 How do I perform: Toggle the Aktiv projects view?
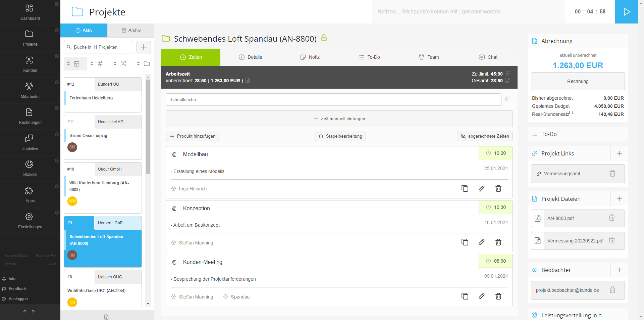pyautogui.click(x=84, y=30)
